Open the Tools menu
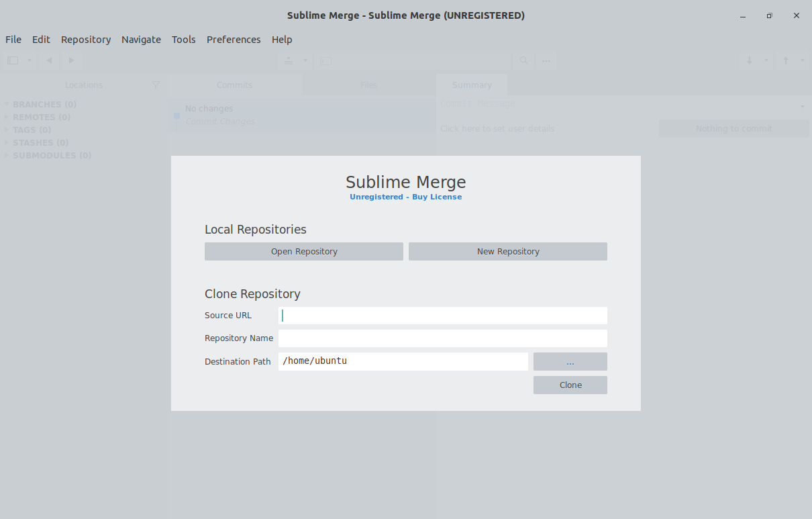The width and height of the screenshot is (812, 519). click(183, 40)
